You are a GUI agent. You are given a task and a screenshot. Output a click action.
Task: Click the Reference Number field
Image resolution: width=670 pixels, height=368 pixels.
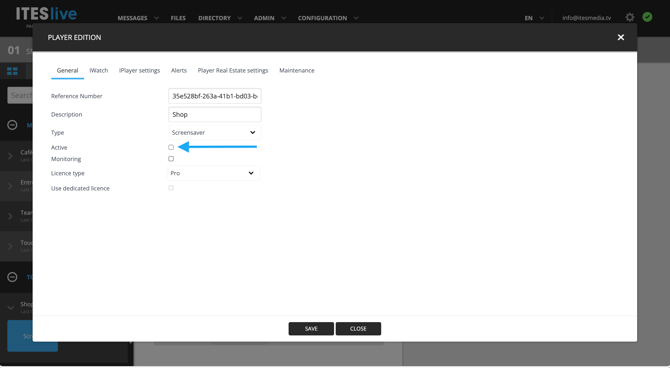(x=215, y=96)
